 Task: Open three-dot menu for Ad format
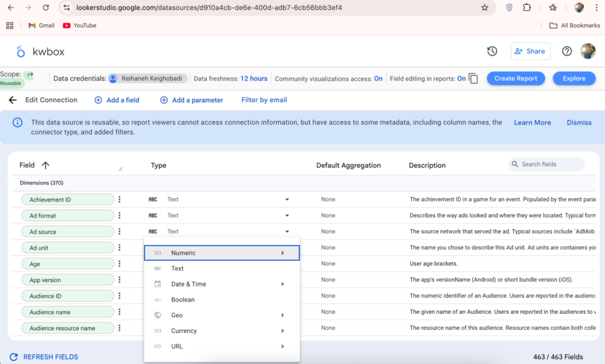point(119,216)
